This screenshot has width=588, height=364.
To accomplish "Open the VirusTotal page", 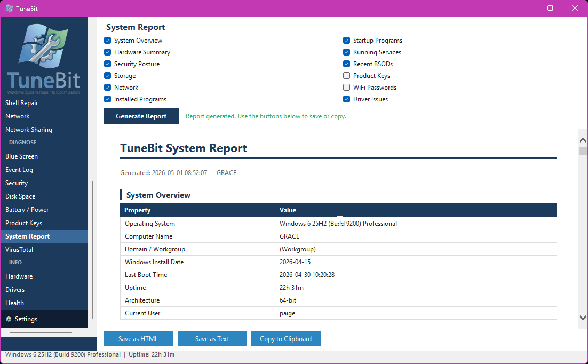I will tap(44, 250).
